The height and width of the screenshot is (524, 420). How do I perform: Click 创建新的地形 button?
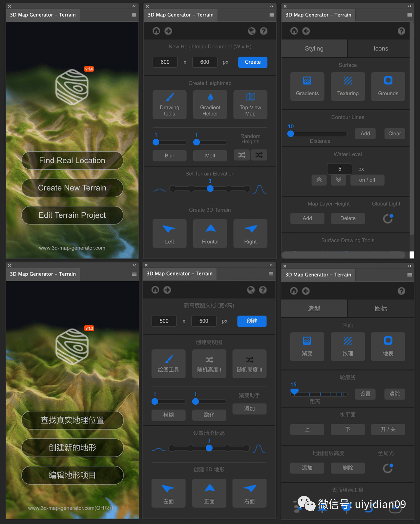point(72,448)
